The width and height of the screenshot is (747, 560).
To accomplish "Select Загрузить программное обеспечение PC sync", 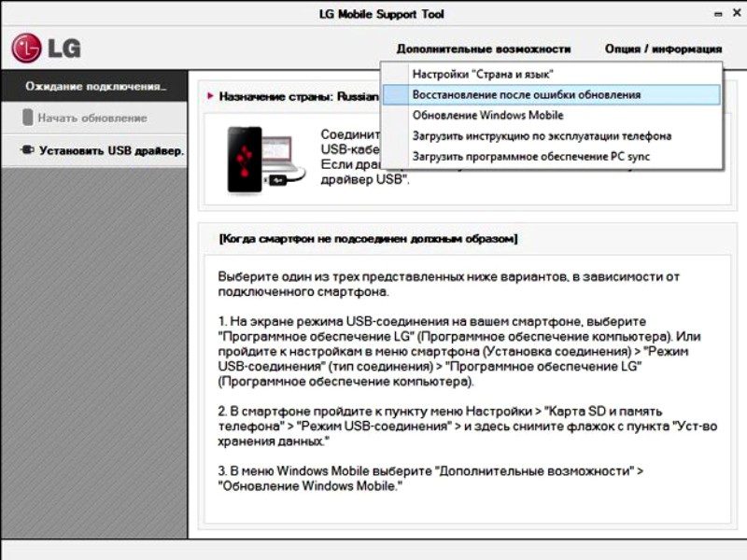I will [x=552, y=156].
